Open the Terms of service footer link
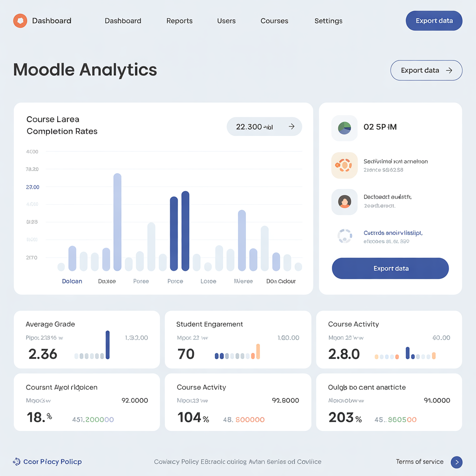The height and width of the screenshot is (476, 476). 420,462
